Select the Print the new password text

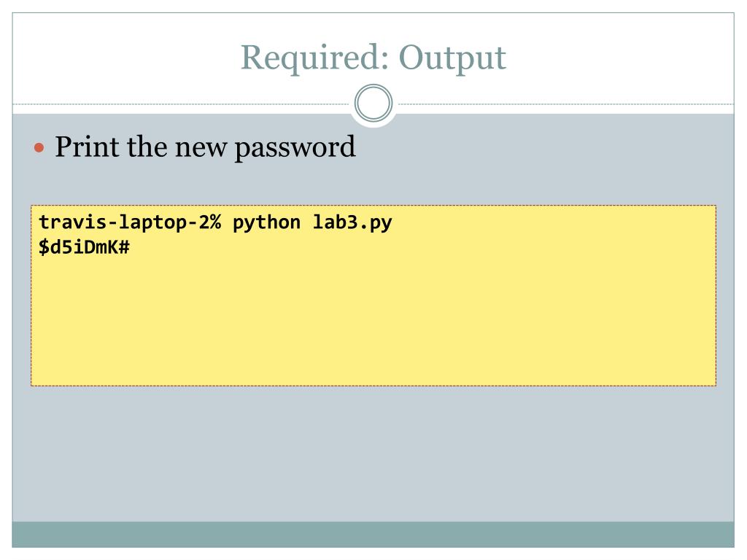pos(205,147)
